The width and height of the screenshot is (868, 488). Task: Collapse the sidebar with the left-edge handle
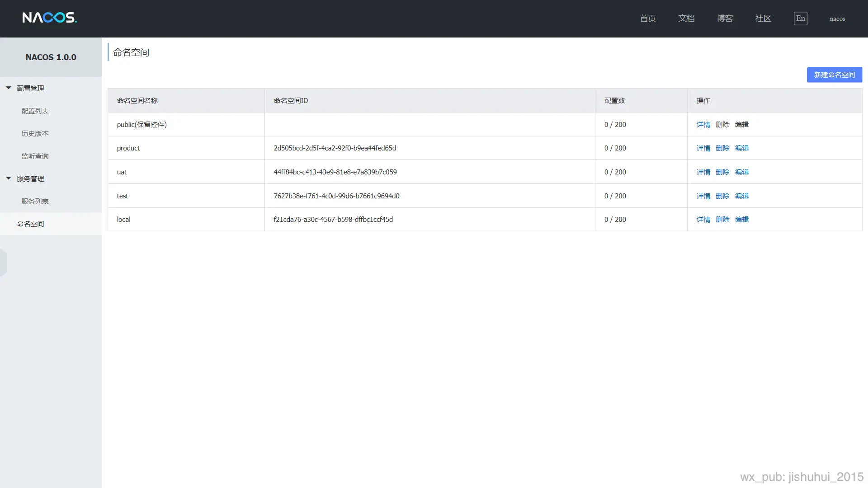point(4,262)
